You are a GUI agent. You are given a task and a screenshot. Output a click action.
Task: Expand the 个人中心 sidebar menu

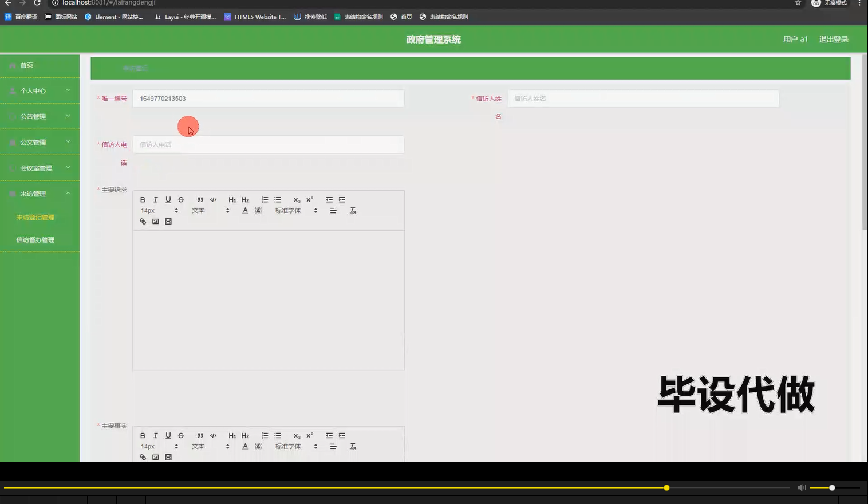(x=40, y=90)
